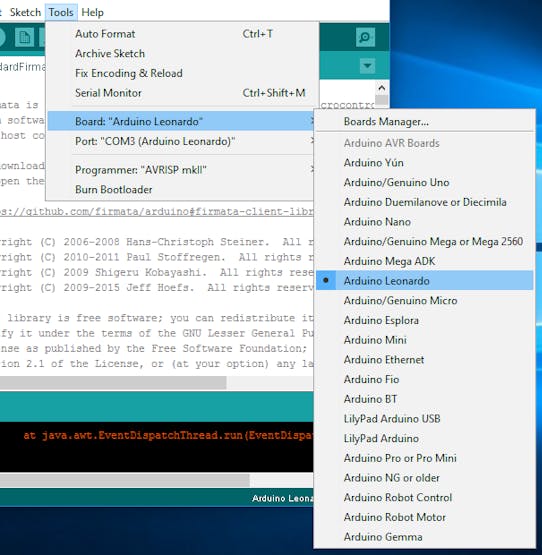
Task: Open the Sketch menu
Action: 25,12
